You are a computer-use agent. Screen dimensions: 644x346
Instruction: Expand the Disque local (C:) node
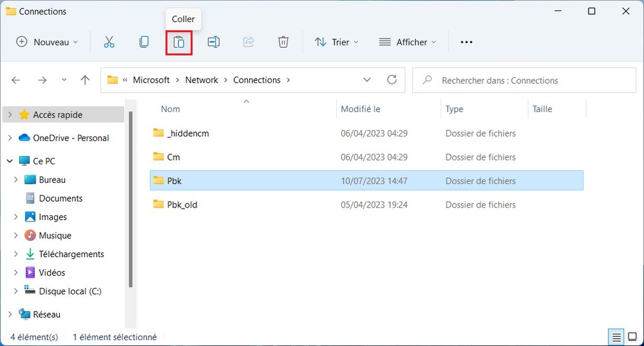pyautogui.click(x=15, y=291)
